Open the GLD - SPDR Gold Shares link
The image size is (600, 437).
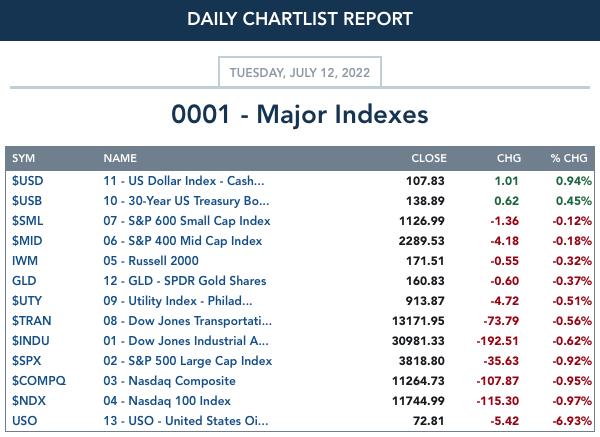(184, 280)
